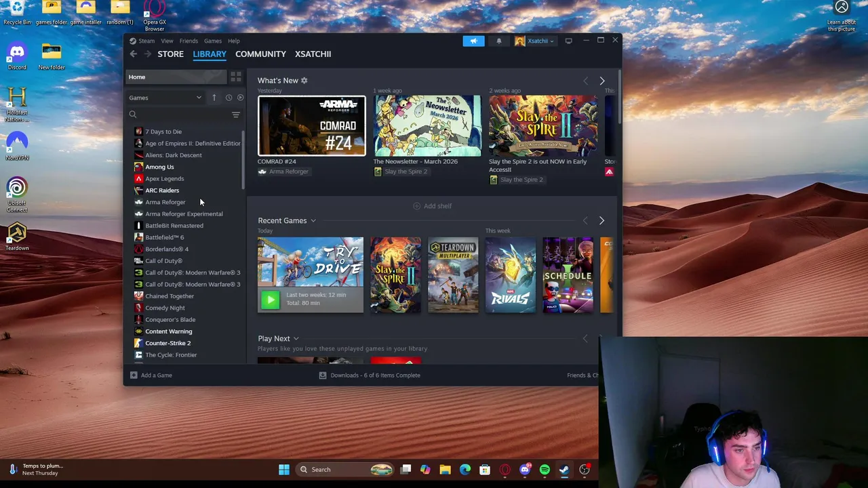Select Borderlands 4 in the game list

coord(167,249)
